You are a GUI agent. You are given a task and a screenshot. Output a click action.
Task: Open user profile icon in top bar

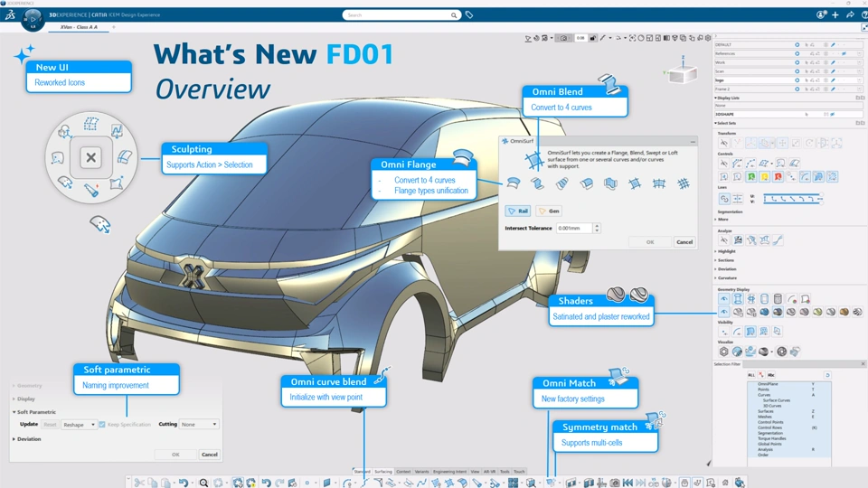[x=822, y=15]
